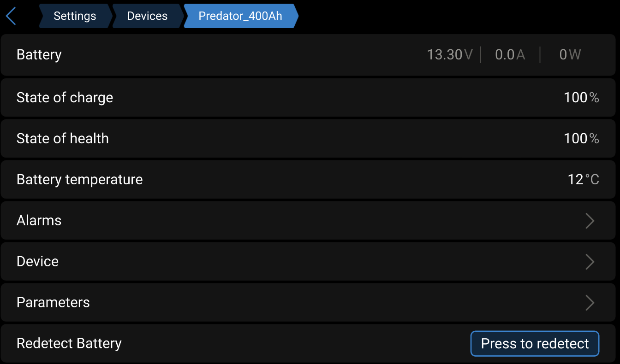Open the Parameters row label
The width and height of the screenshot is (620, 364).
pos(54,303)
